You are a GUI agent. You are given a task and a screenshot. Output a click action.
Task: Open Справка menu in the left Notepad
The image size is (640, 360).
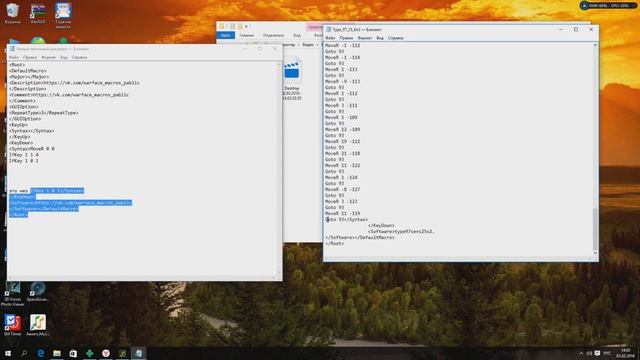coord(79,58)
